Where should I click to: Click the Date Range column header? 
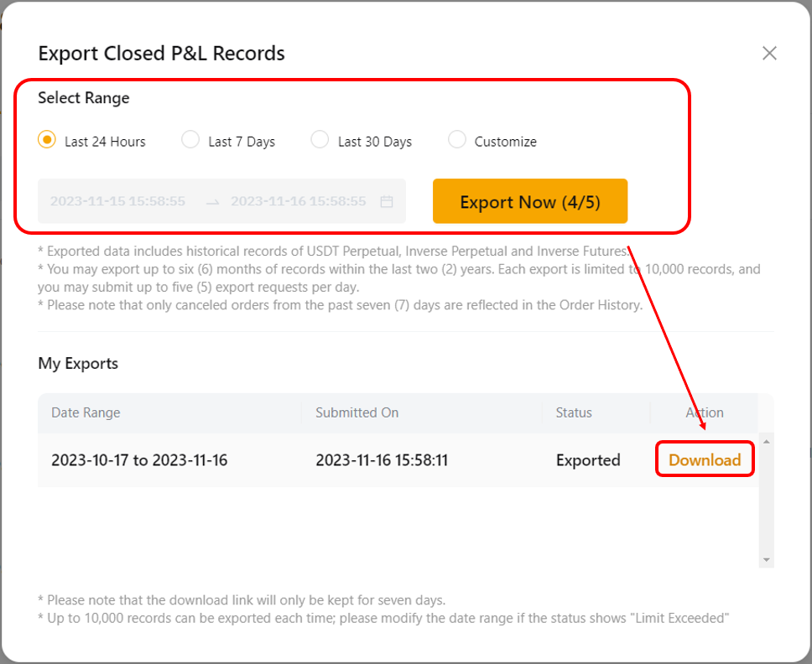click(x=87, y=412)
